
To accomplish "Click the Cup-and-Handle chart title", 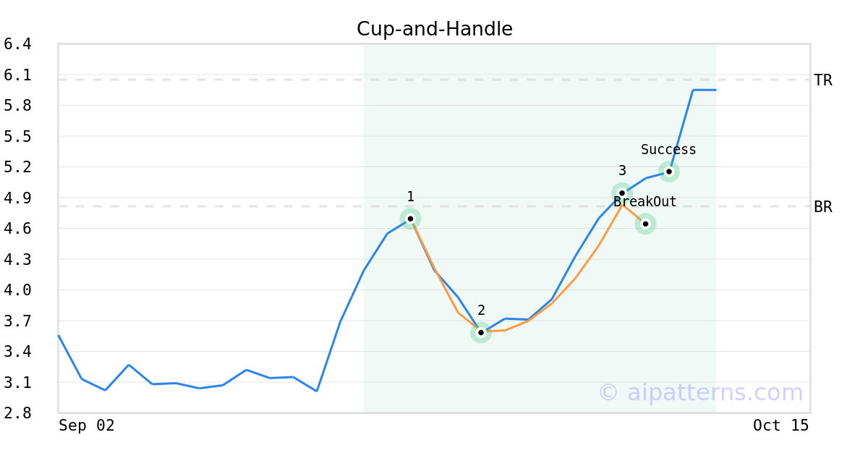I will click(x=434, y=29).
